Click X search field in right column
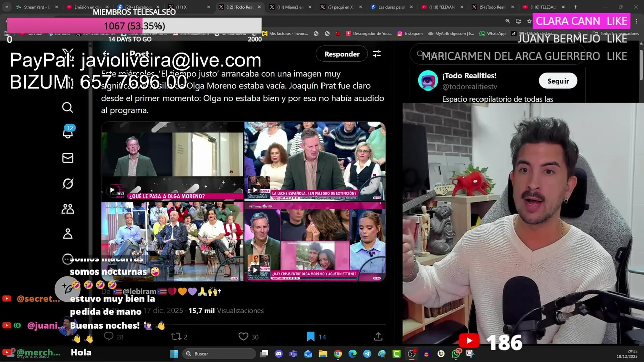This screenshot has width=644, height=362. pyautogui.click(x=497, y=54)
